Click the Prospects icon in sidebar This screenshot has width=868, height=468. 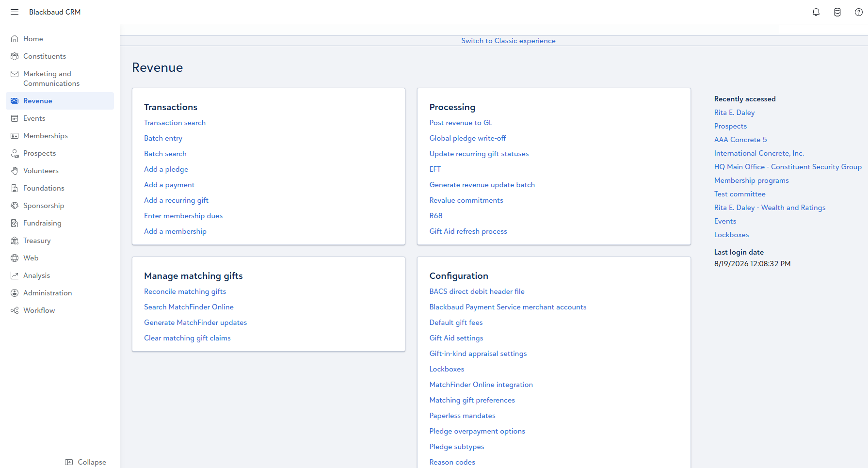point(15,153)
